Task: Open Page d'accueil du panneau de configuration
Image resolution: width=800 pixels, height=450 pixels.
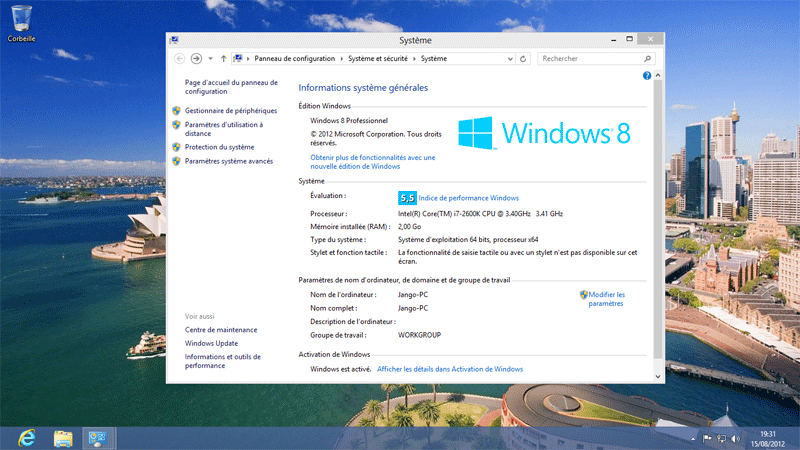Action: click(231, 87)
